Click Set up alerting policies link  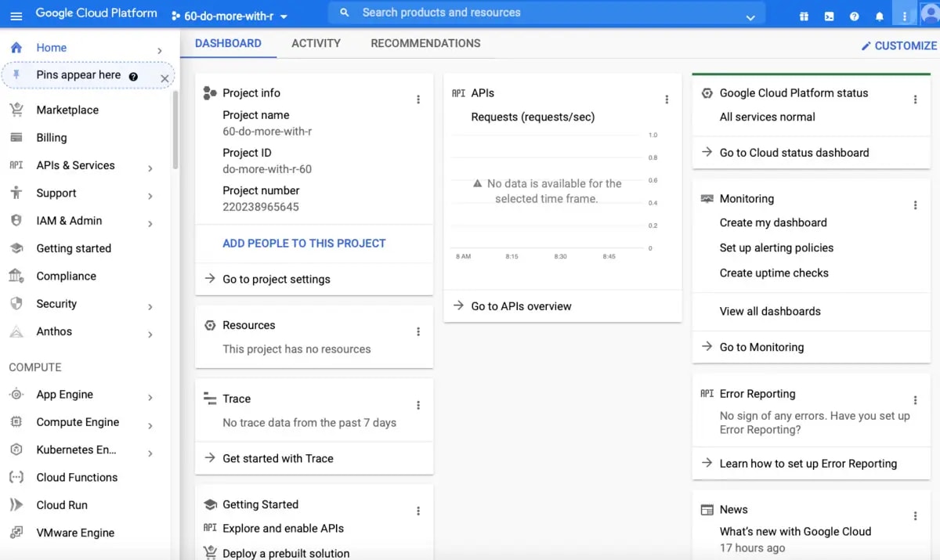coord(776,247)
